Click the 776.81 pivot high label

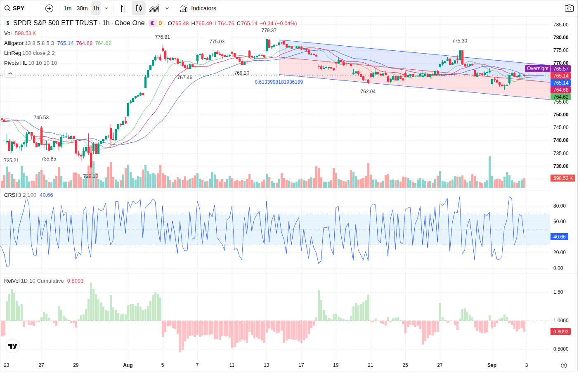(163, 37)
